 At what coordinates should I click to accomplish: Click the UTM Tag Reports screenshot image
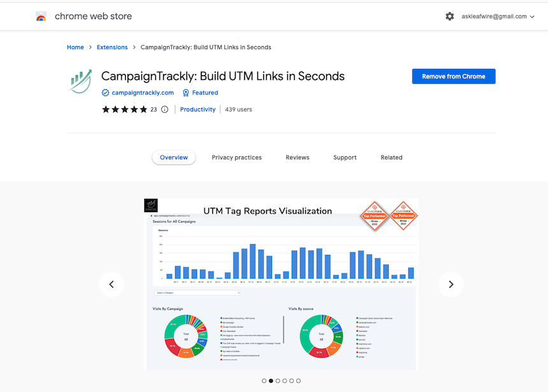281,284
